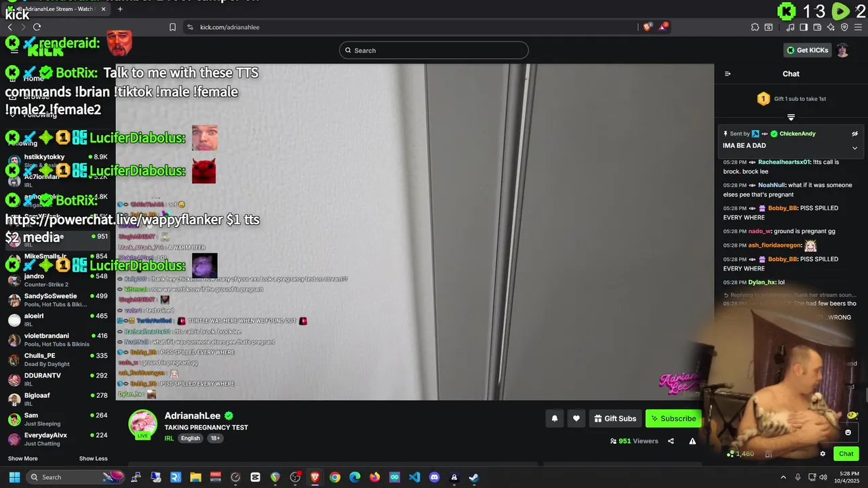The width and height of the screenshot is (868, 488).
Task: Open Google Chrome from taskbar
Action: [335, 477]
